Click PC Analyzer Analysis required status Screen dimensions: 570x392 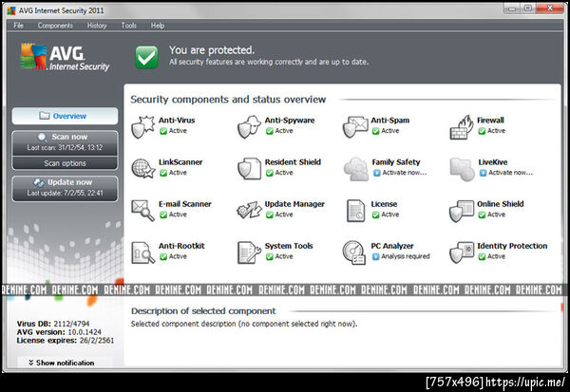pos(406,256)
